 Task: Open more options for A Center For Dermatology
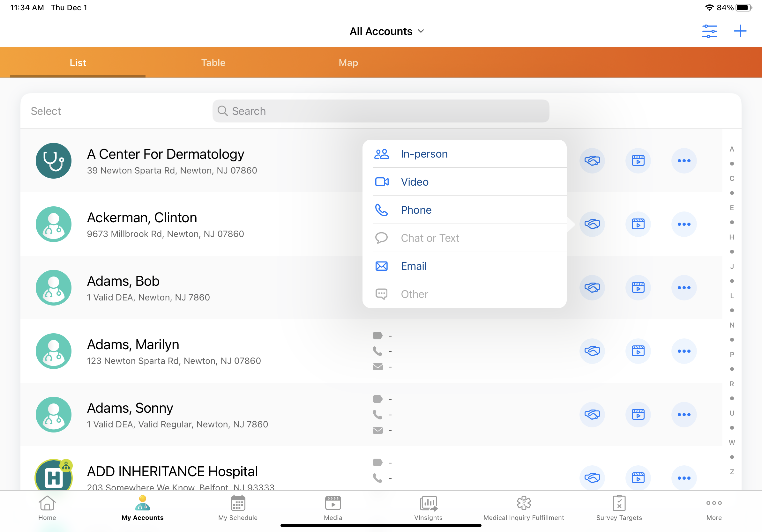pyautogui.click(x=684, y=161)
